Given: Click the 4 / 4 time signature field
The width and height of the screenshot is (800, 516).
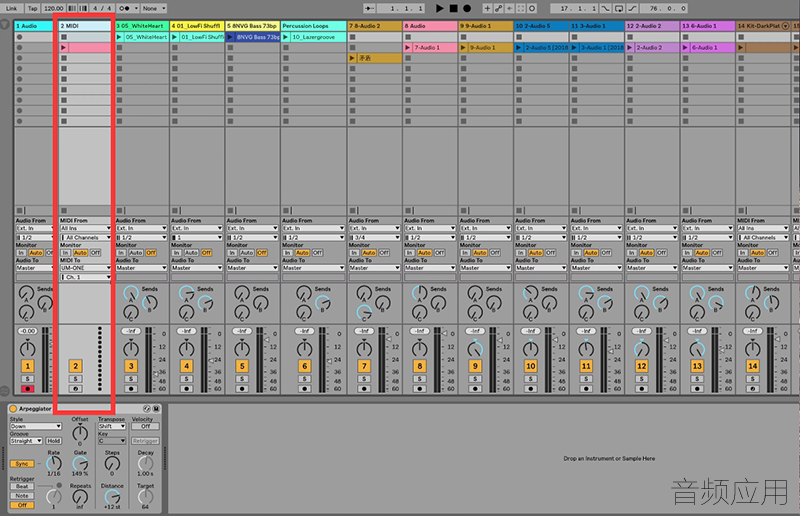Looking at the screenshot, I should coord(102,8).
